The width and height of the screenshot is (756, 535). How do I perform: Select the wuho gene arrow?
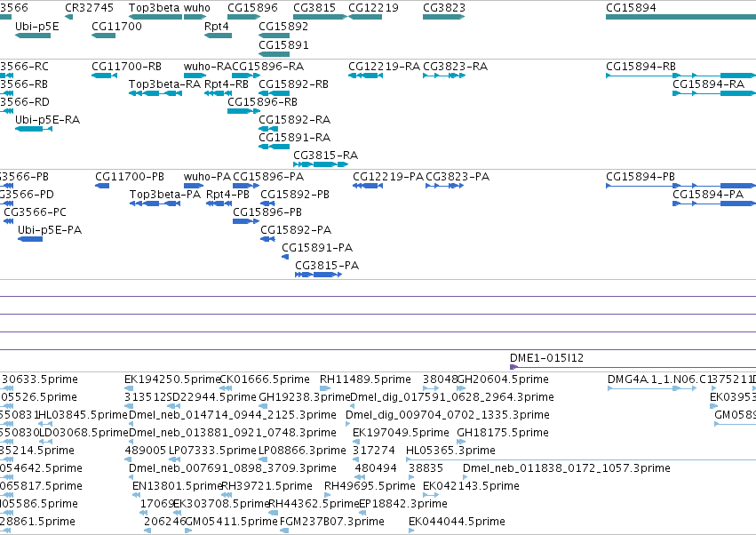point(195,17)
